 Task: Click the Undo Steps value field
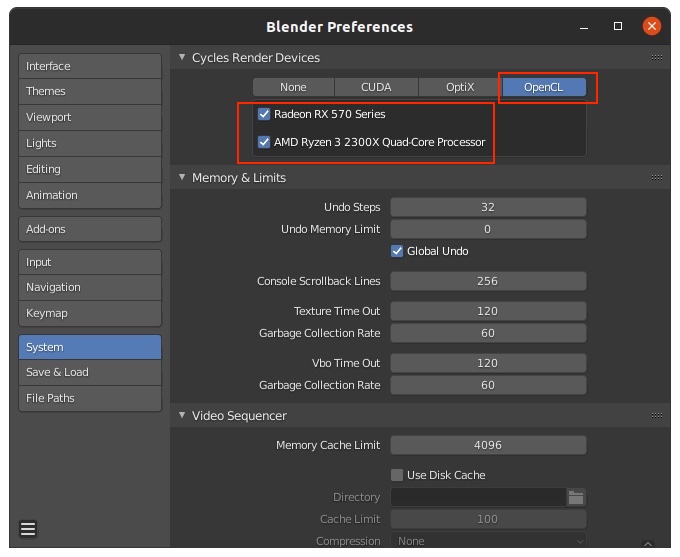click(x=488, y=207)
